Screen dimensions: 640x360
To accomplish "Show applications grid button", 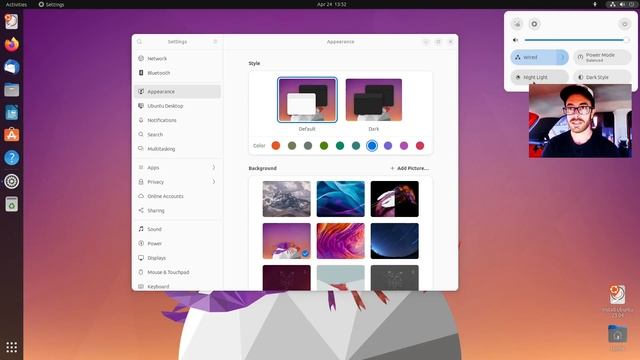I will [11, 347].
